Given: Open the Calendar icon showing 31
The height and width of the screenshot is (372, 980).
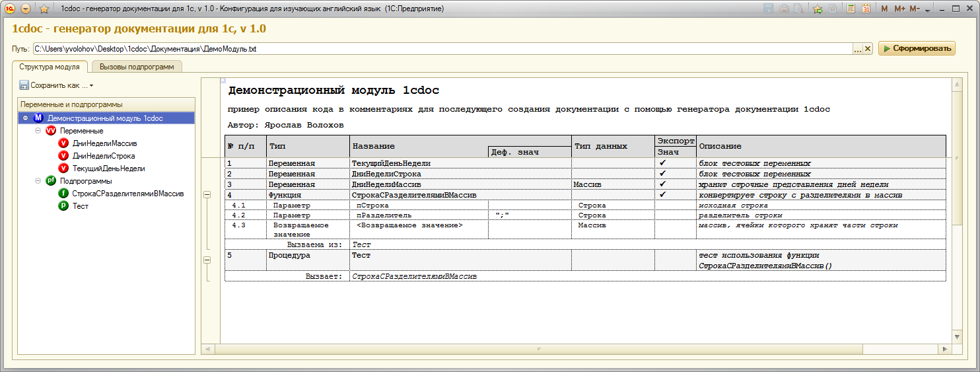Looking at the screenshot, I should click(866, 9).
